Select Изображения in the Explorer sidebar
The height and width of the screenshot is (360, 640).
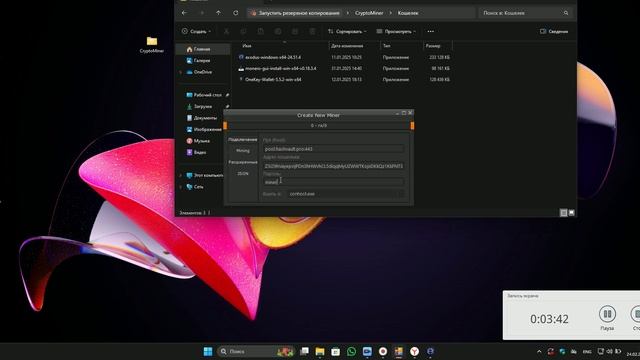point(203,129)
